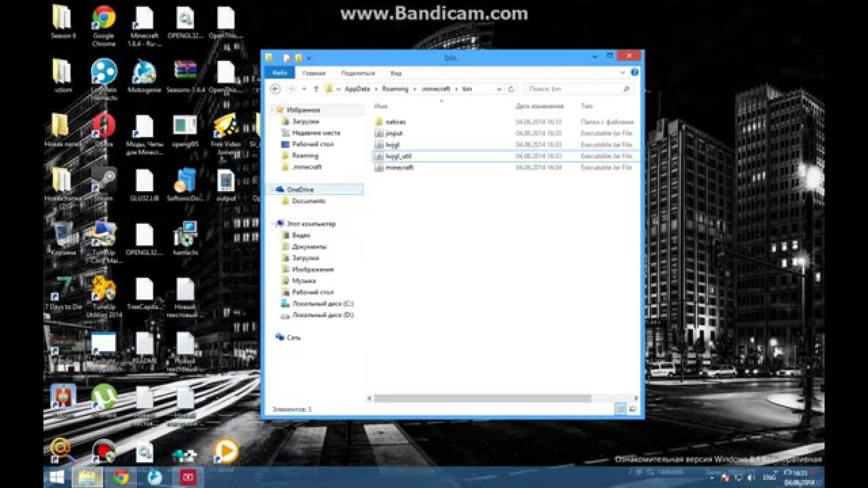Switch to details view layout button
This screenshot has height=488, width=868.
(620, 409)
